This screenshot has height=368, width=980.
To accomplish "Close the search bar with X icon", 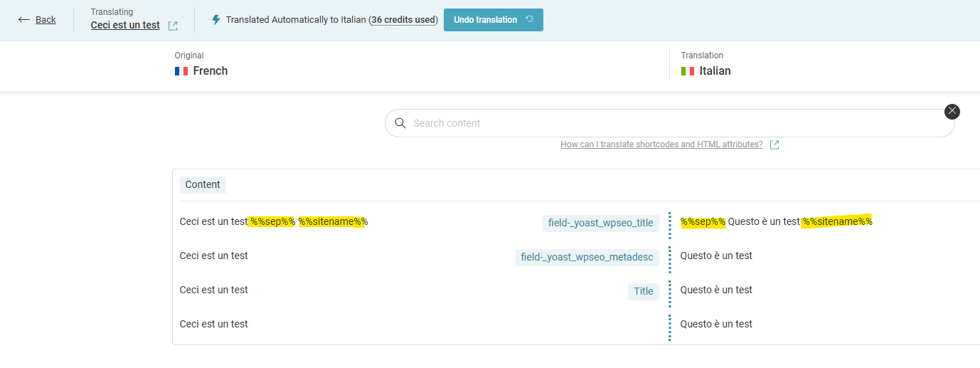I will click(952, 111).
